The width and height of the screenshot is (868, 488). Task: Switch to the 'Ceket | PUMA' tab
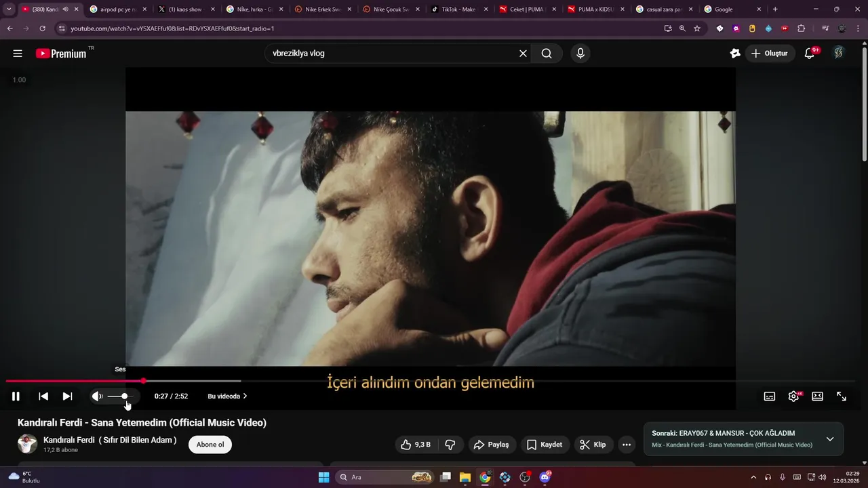coord(526,9)
